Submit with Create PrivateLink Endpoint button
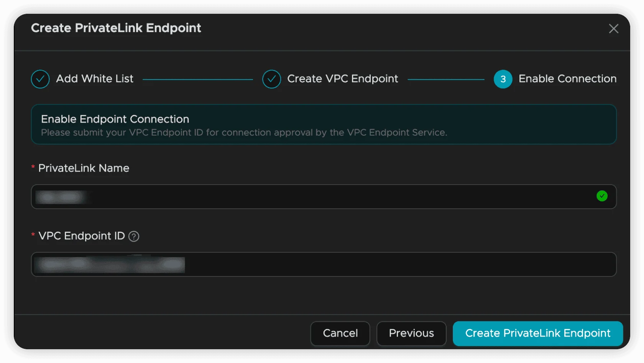Viewport: 644px width, 363px height. click(538, 334)
